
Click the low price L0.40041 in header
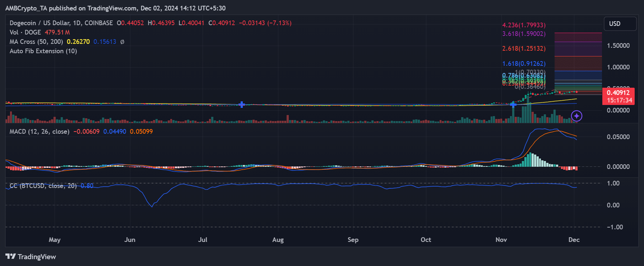click(x=191, y=23)
